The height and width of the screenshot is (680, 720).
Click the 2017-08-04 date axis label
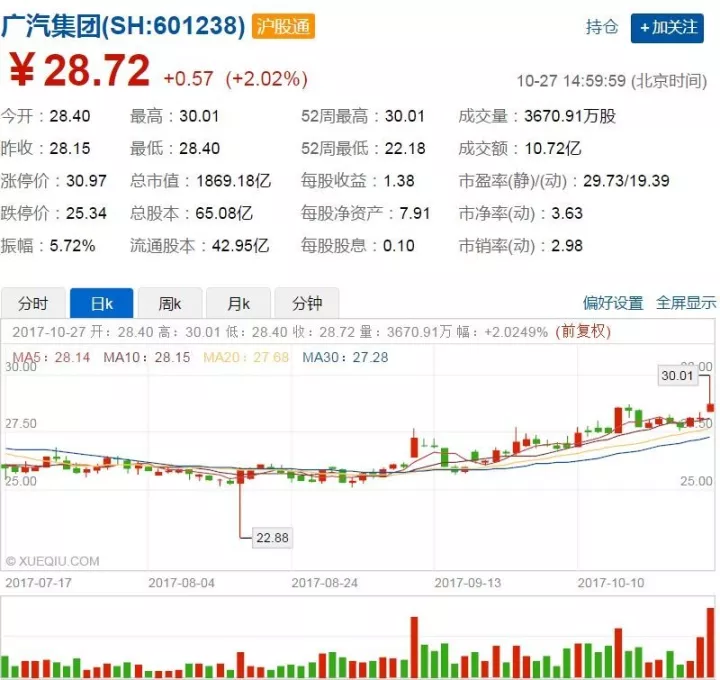181,583
